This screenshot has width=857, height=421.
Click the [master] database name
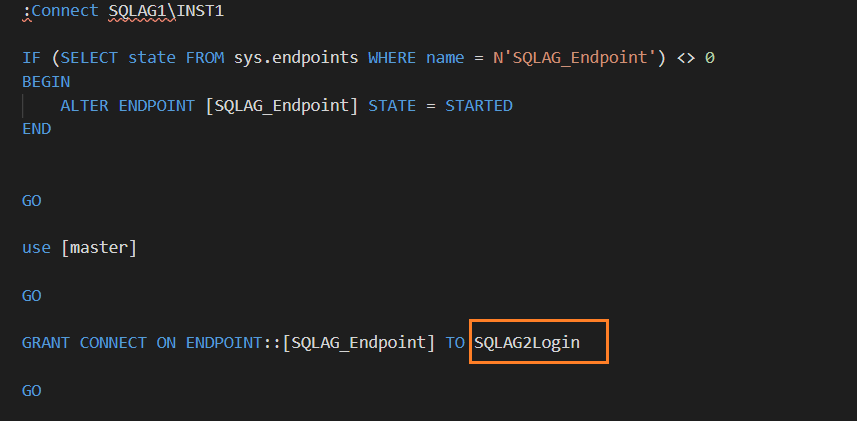tap(98, 247)
